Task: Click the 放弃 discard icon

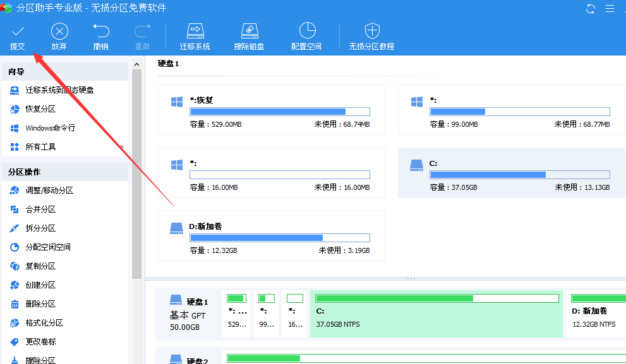Action: 59,31
